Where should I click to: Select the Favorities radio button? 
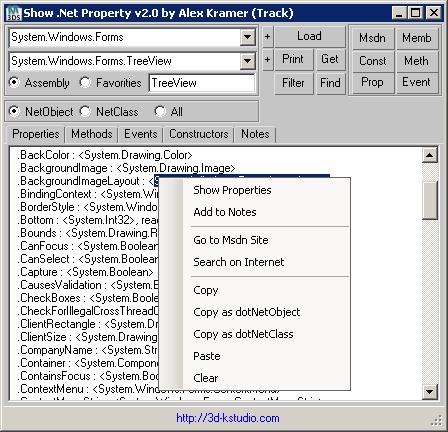click(x=85, y=82)
